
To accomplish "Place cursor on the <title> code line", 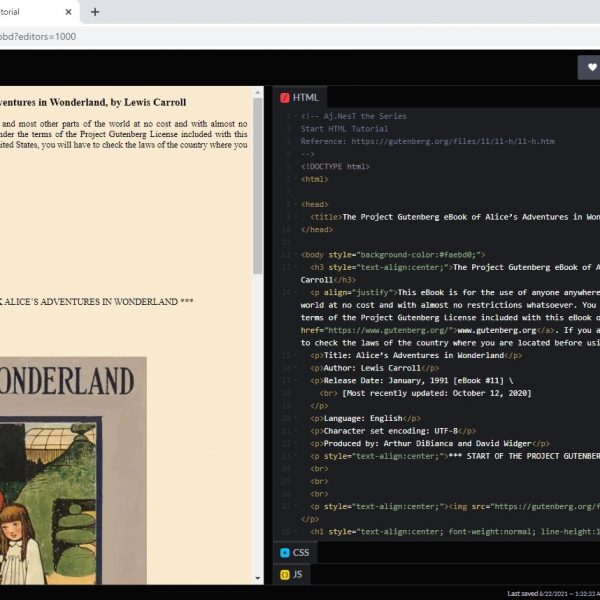I will tap(450, 216).
